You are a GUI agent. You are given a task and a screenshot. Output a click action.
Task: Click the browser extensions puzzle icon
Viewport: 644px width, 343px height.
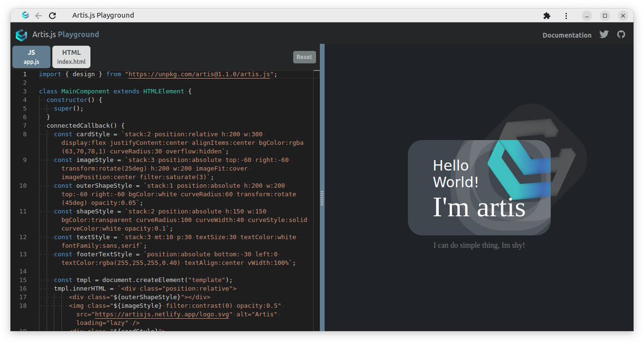coord(547,16)
